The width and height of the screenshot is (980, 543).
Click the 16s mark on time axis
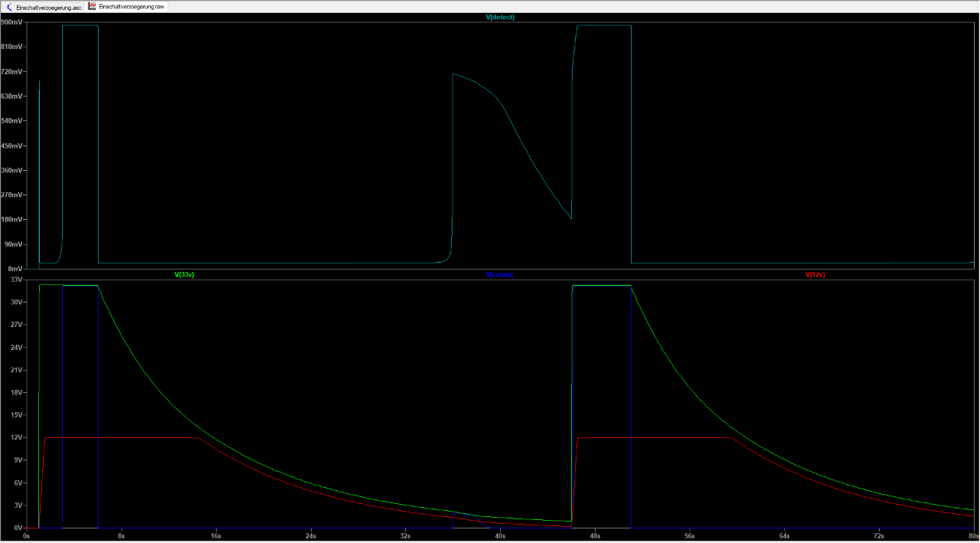tap(216, 536)
